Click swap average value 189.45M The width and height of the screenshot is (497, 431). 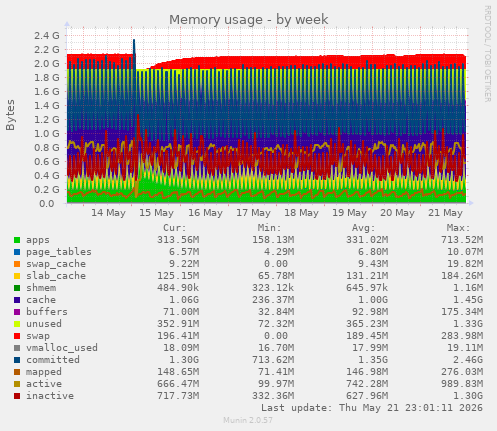click(x=367, y=336)
